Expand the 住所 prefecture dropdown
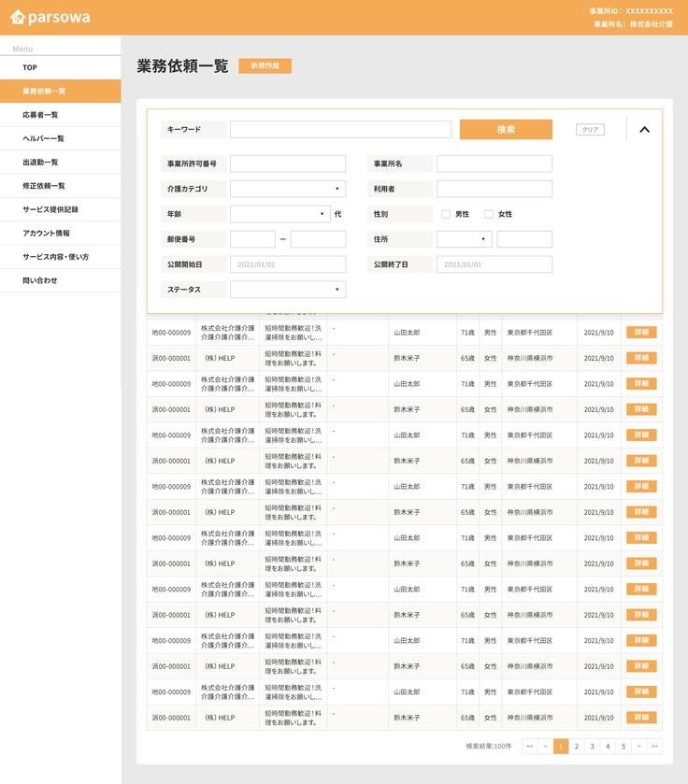Screen dimensions: 688x784 tap(464, 239)
